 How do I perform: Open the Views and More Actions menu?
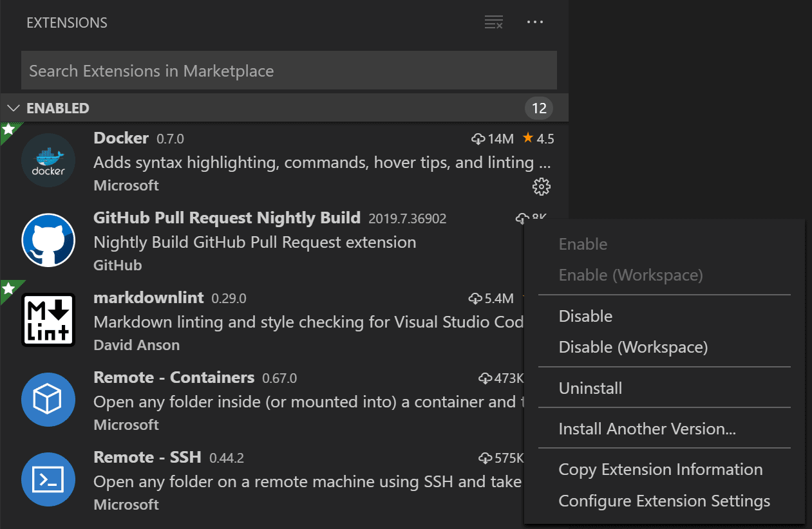click(535, 22)
